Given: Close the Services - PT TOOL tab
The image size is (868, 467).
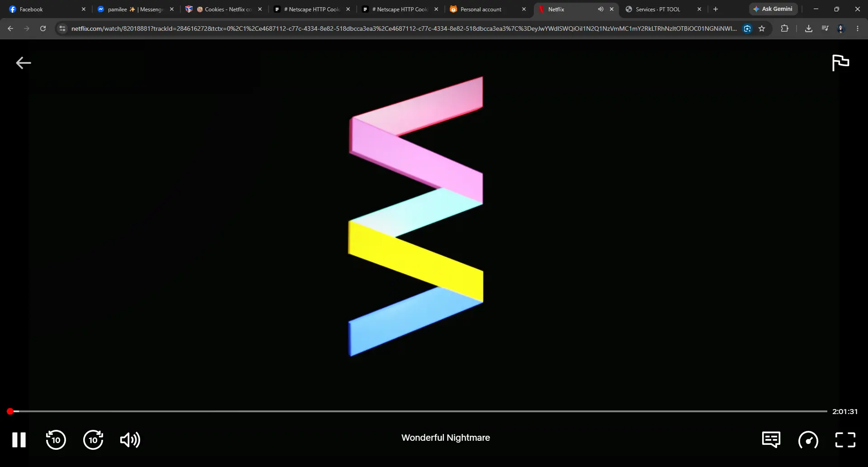Looking at the screenshot, I should click(699, 9).
